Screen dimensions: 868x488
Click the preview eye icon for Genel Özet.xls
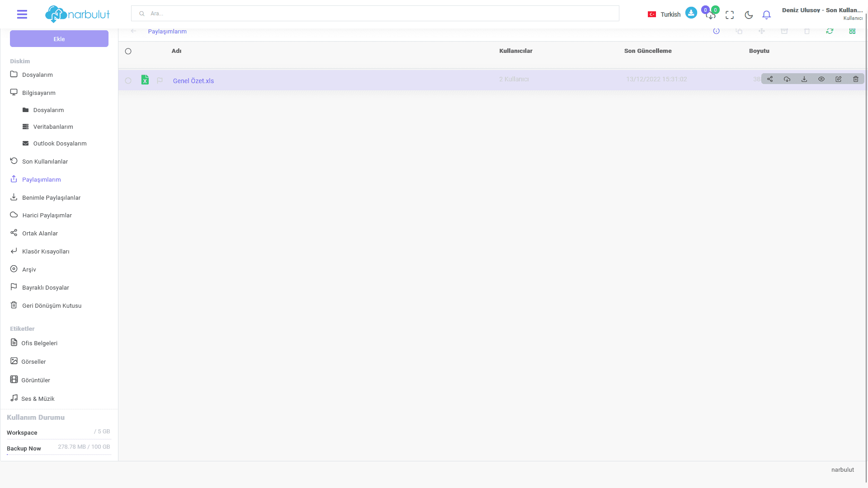click(x=821, y=79)
